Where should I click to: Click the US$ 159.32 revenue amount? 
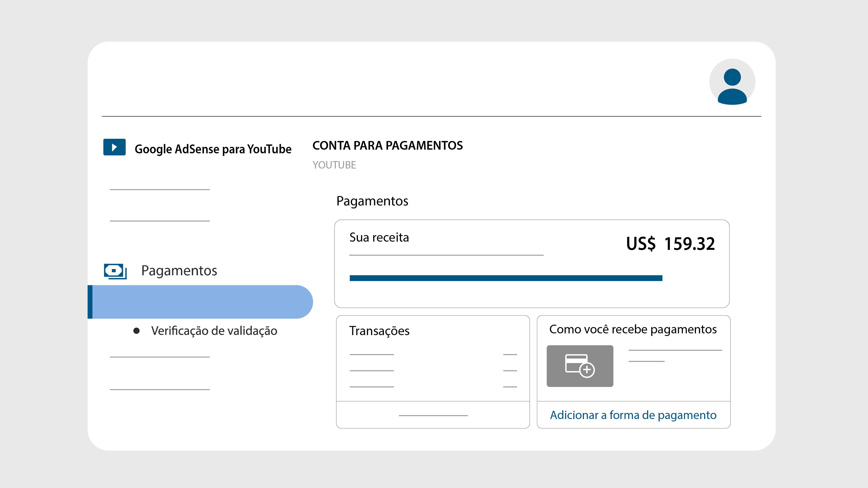click(x=670, y=244)
